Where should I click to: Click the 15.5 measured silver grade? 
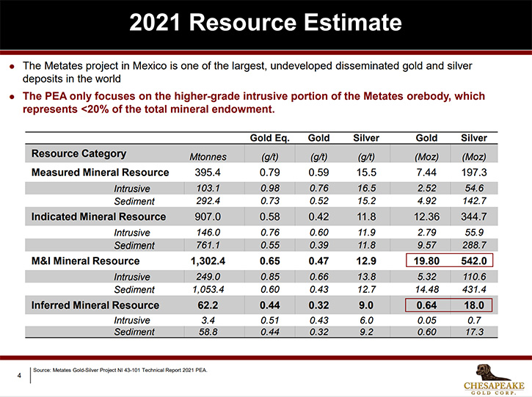[366, 172]
